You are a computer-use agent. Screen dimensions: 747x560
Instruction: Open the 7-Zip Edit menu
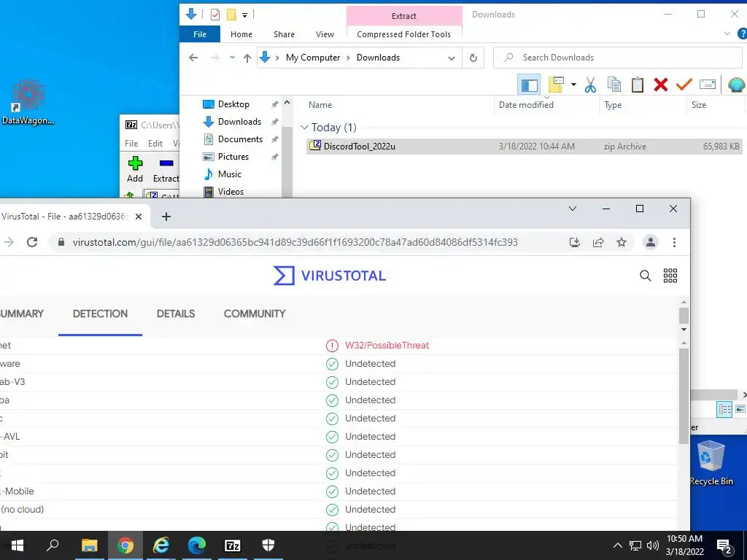pos(155,144)
